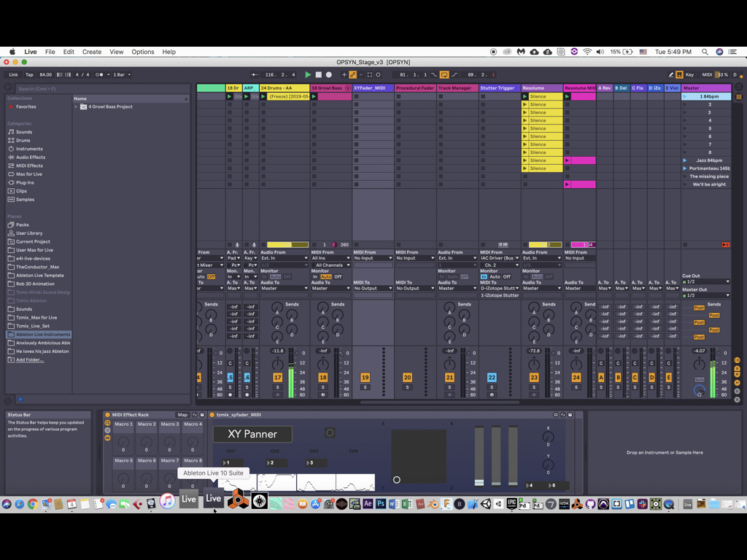Image resolution: width=747 pixels, height=560 pixels.
Task: Open the 1 Bar quantization dropdown
Action: point(120,74)
